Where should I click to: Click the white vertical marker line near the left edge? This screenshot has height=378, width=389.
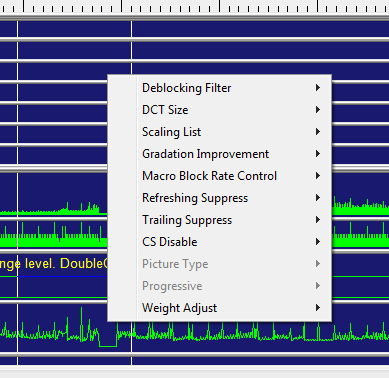click(x=18, y=193)
